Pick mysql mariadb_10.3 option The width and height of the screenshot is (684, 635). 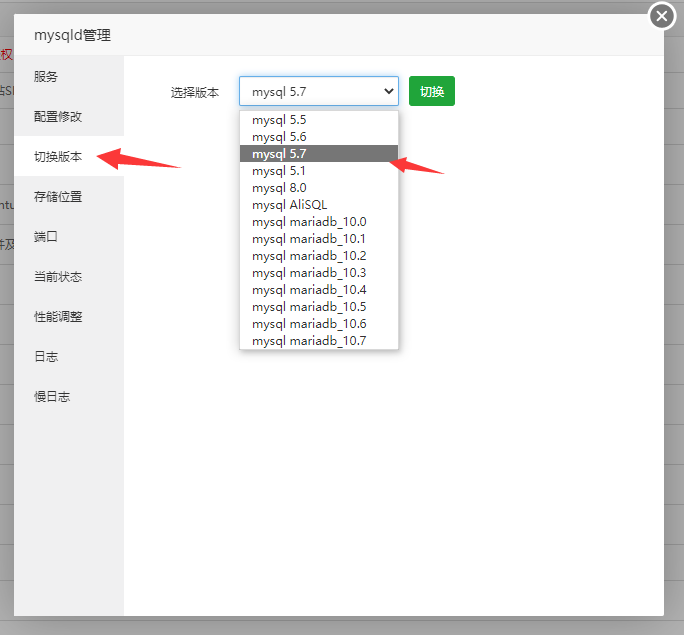319,273
